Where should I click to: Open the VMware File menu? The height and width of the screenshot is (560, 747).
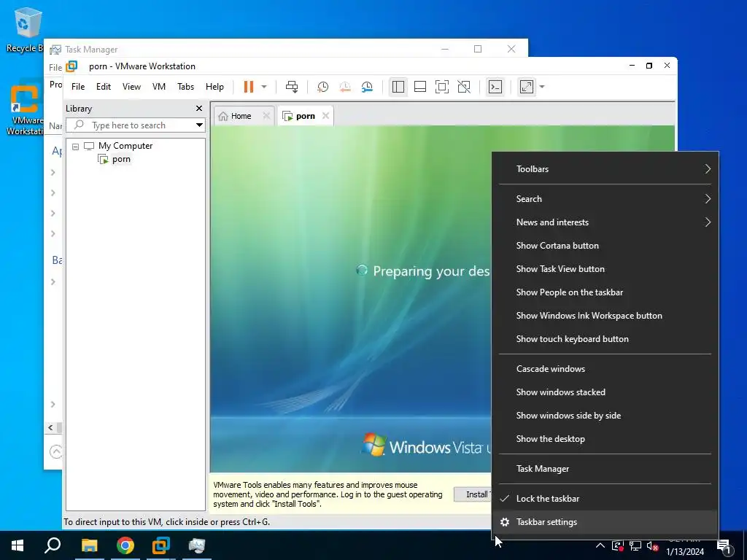pyautogui.click(x=78, y=87)
